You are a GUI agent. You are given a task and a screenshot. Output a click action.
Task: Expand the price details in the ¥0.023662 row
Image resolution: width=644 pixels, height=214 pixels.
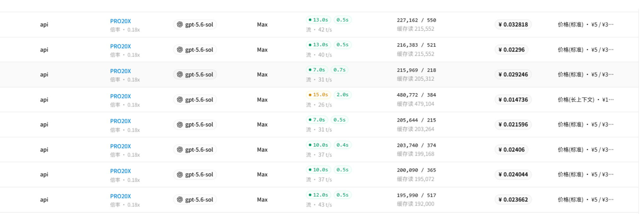(x=586, y=200)
